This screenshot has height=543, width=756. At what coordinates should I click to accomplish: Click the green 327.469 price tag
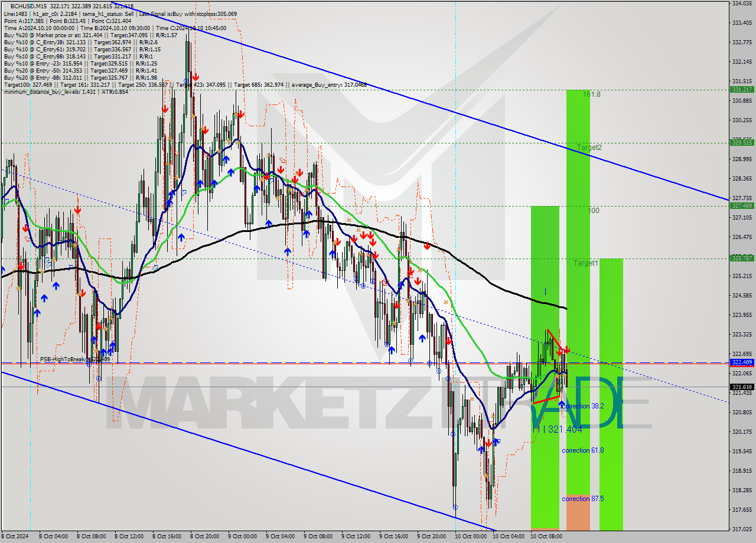pyautogui.click(x=742, y=205)
